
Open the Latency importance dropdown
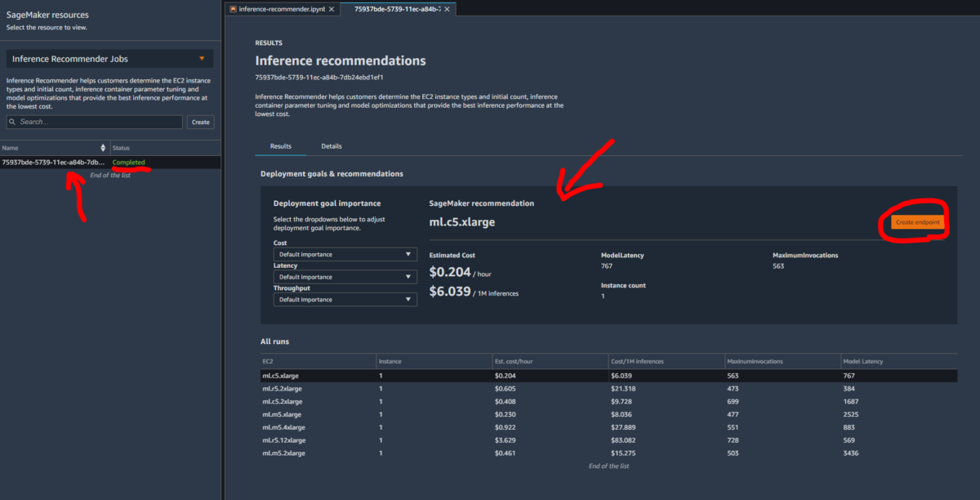click(x=345, y=277)
